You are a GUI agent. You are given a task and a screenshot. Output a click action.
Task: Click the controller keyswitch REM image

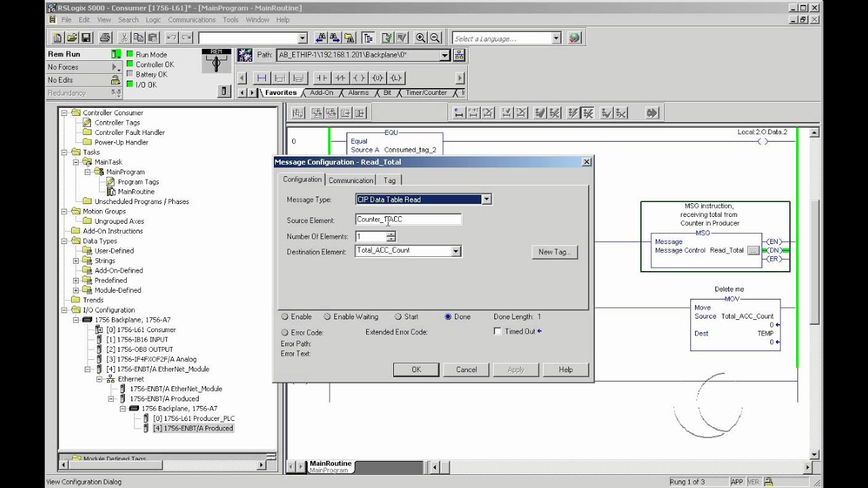tap(216, 61)
